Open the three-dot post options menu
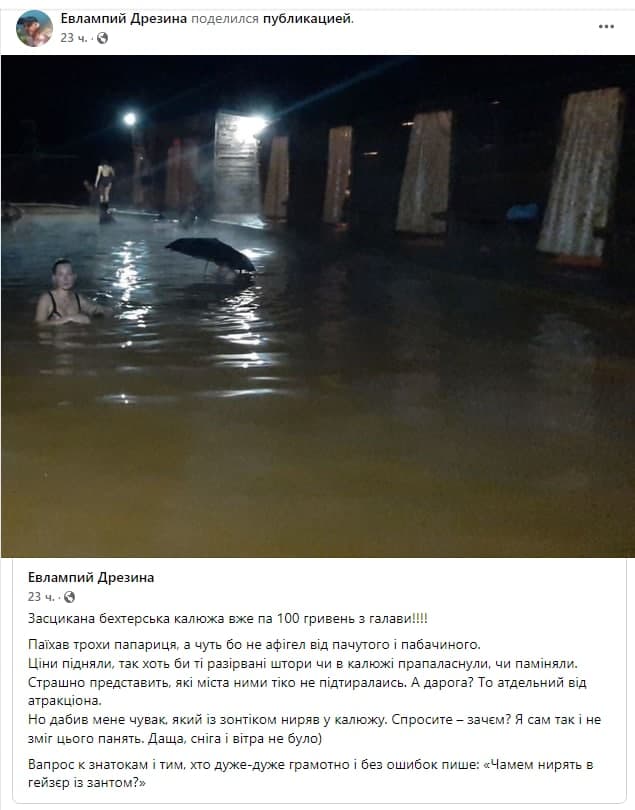The height and width of the screenshot is (810, 635). 606,26
